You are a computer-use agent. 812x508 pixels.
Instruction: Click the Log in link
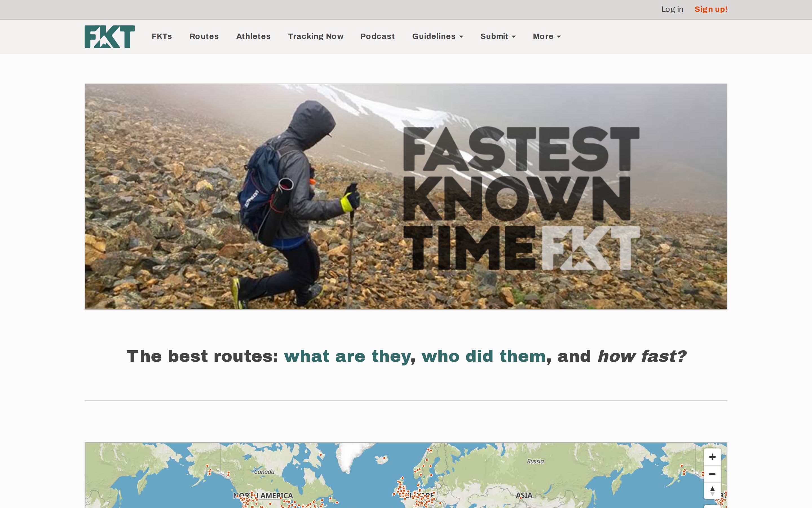(x=672, y=9)
